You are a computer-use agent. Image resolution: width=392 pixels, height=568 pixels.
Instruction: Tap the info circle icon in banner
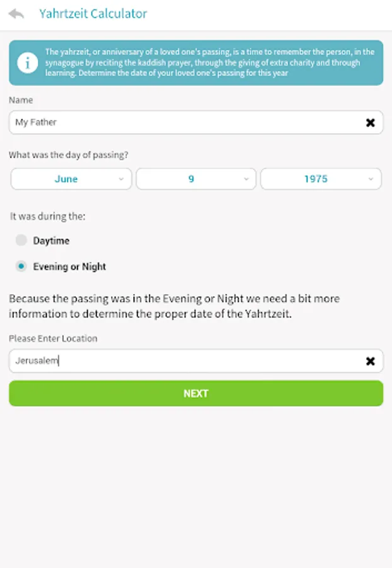click(x=28, y=62)
